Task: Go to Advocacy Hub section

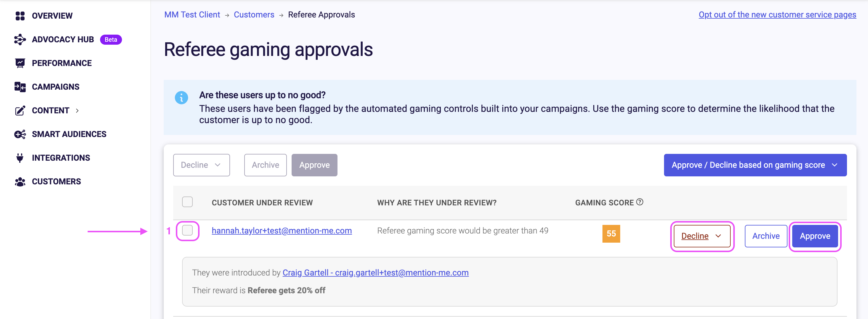Action: 63,39
